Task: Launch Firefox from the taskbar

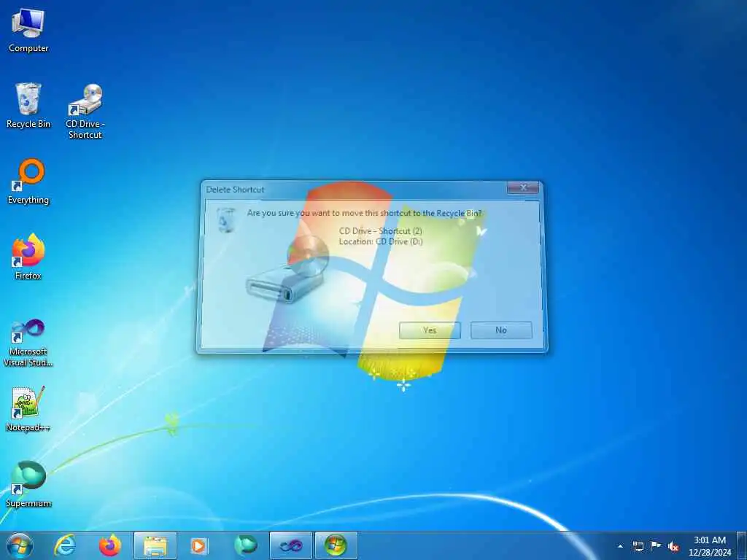Action: click(110, 545)
